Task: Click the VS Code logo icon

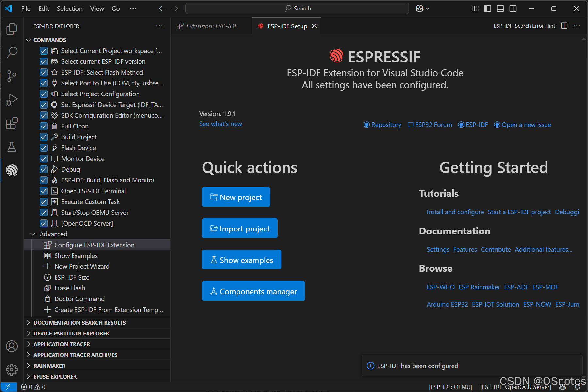Action: [x=9, y=9]
